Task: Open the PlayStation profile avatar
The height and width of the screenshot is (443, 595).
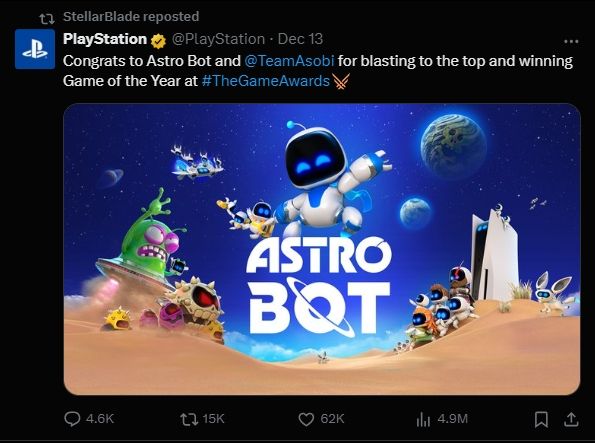Action: click(x=35, y=49)
